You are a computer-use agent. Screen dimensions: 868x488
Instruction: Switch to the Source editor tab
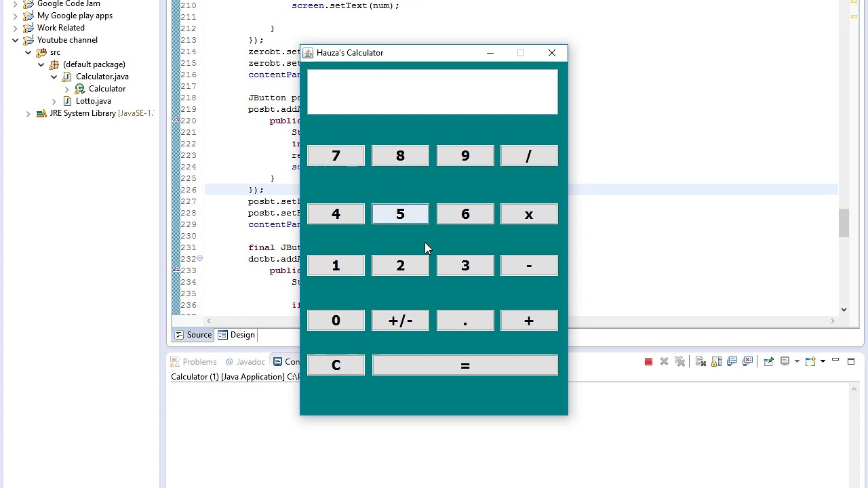[193, 335]
